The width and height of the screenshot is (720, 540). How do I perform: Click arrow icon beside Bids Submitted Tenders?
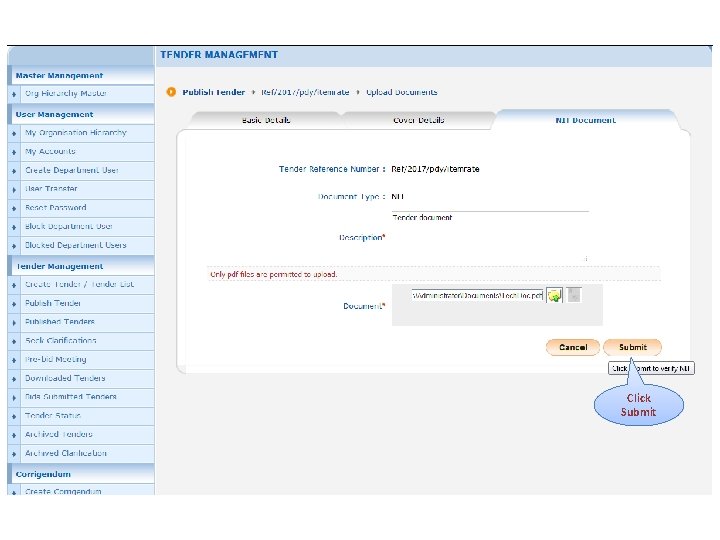14,398
